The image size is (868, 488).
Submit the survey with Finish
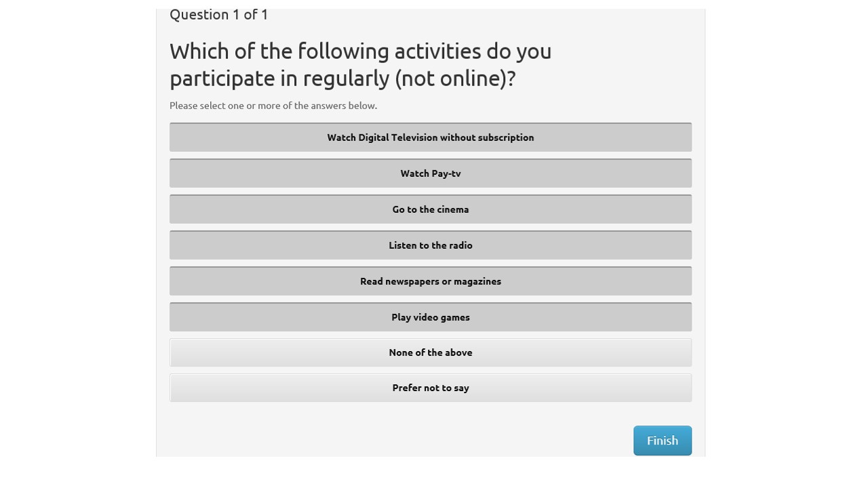point(662,441)
